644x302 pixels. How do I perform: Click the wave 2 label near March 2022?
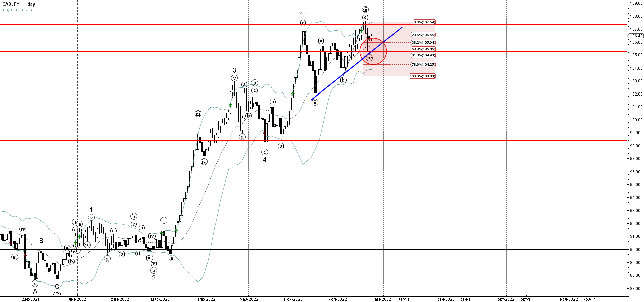154,278
